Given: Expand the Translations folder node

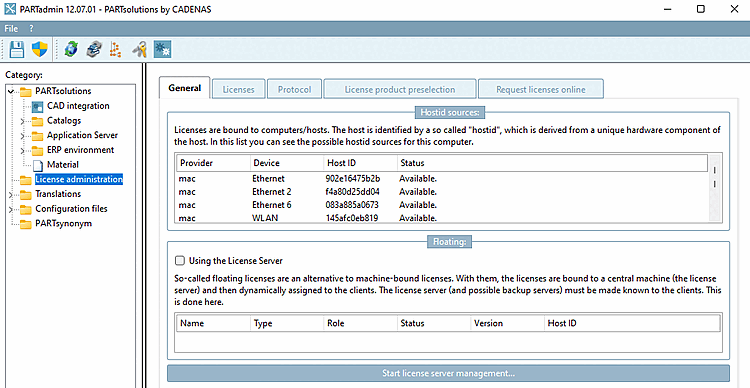Looking at the screenshot, I should click(11, 194).
